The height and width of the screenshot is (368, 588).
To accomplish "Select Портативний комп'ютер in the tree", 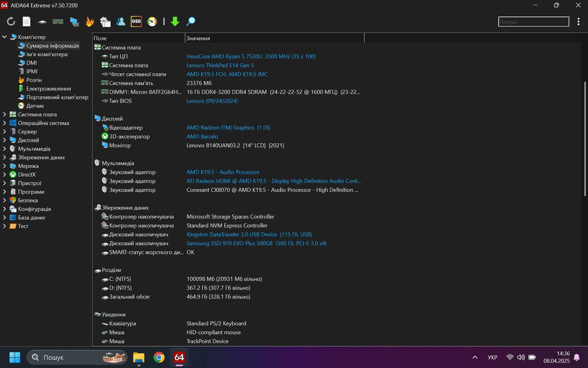I will pos(57,97).
